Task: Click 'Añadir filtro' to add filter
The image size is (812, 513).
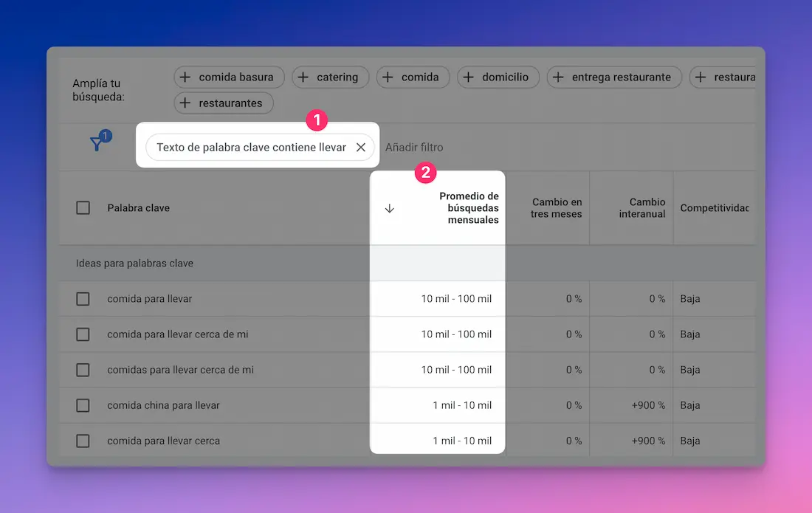Action: (414, 148)
